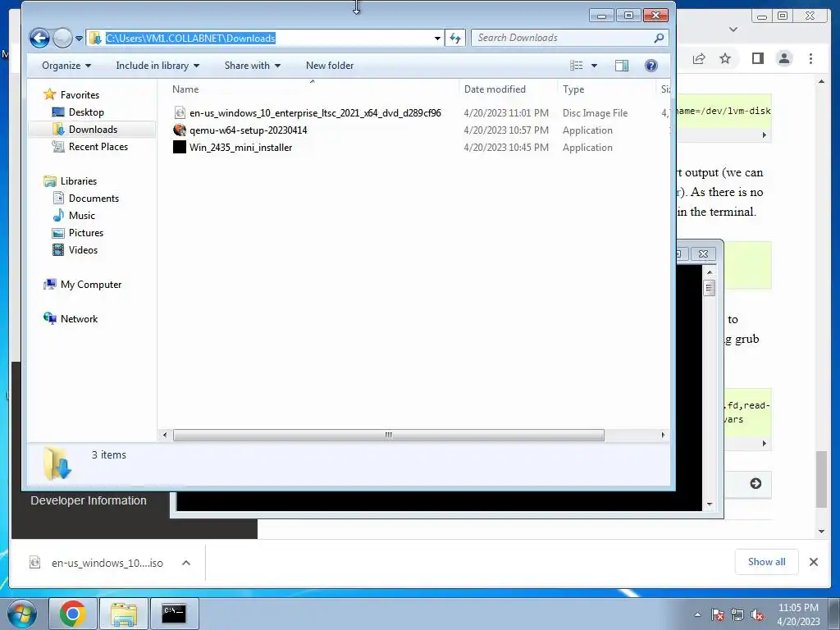Select My Computer in navigation pane
The width and height of the screenshot is (840, 630).
click(x=90, y=285)
